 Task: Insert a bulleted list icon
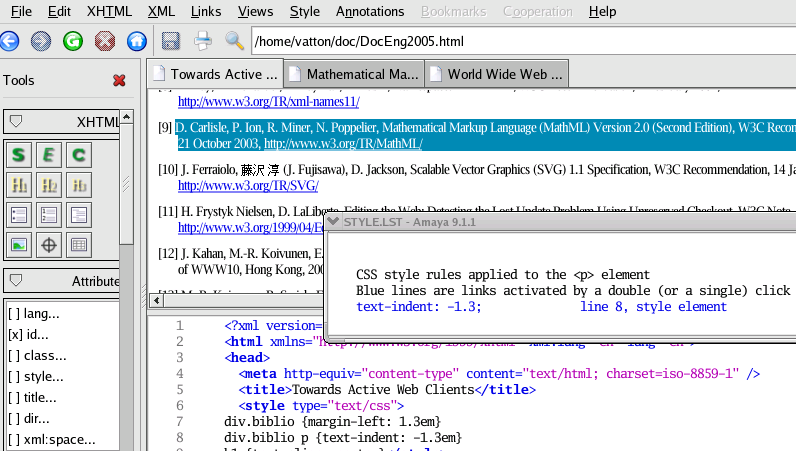(19, 215)
